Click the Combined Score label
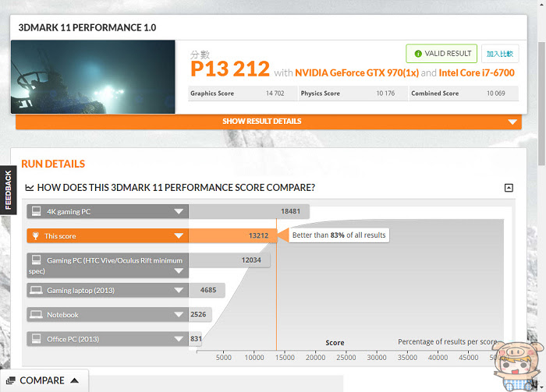Screen dimensions: 546x392 tap(435, 94)
